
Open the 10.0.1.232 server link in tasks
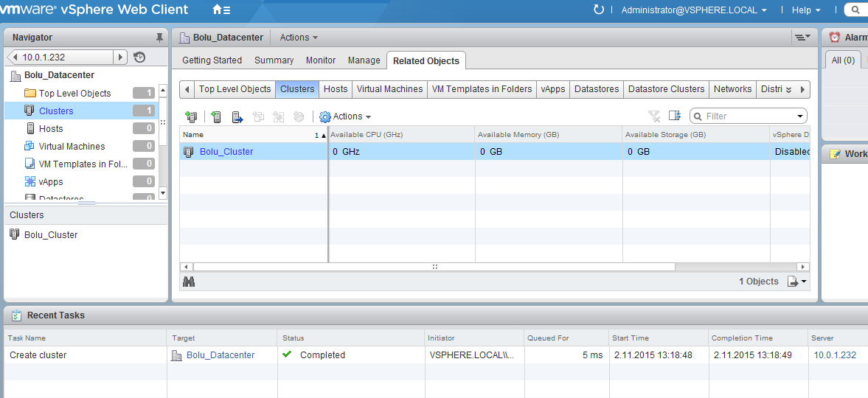[x=835, y=355]
